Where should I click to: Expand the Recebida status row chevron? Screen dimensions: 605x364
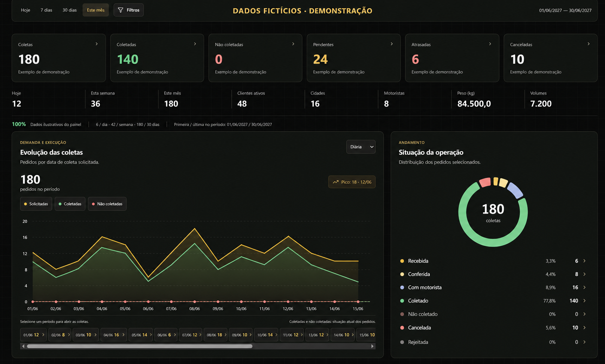584,261
